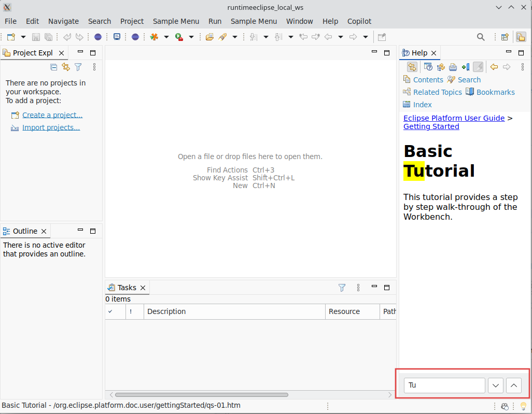Click inside the Help find text field
This screenshot has width=532, height=414.
(444, 385)
